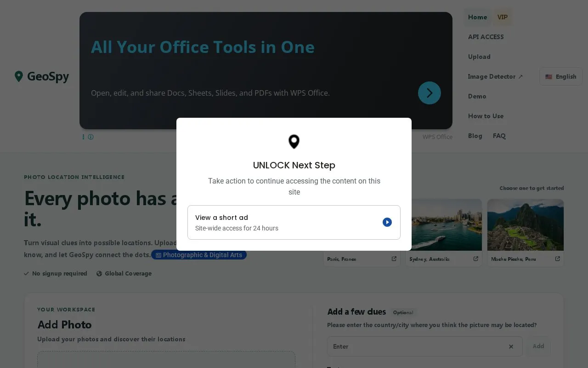Focus the "Enter" country/city input field
This screenshot has height=368, width=588.
pos(424,346)
